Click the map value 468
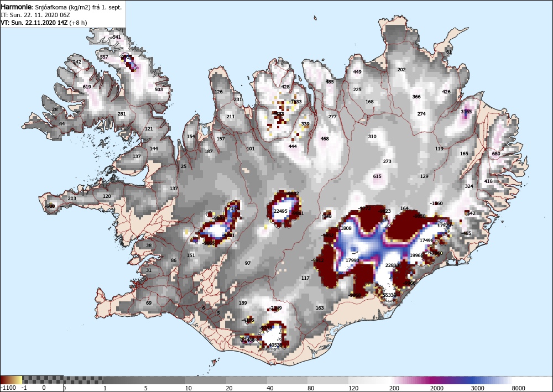 [x=325, y=139]
